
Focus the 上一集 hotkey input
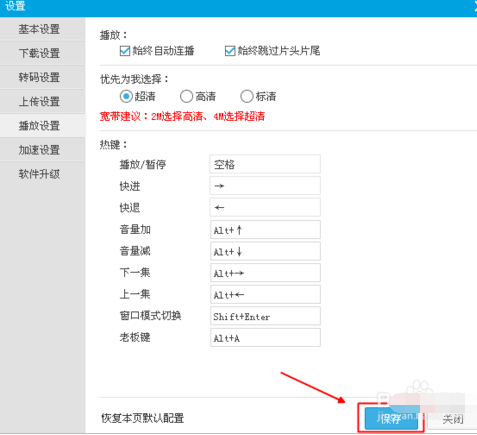click(x=265, y=294)
